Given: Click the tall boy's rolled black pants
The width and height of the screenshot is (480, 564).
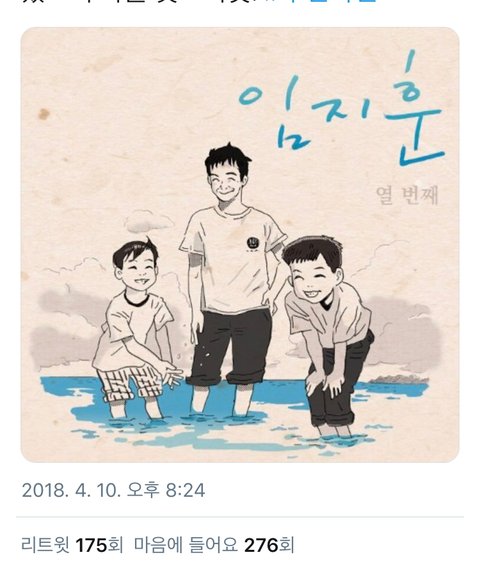Looking at the screenshot, I should pyautogui.click(x=230, y=347).
